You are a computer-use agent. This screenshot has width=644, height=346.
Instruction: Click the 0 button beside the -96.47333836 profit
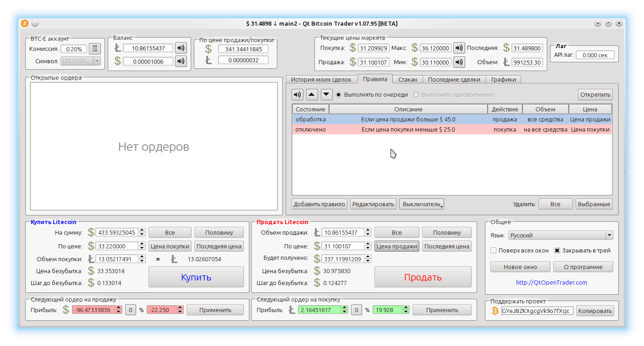tap(130, 310)
